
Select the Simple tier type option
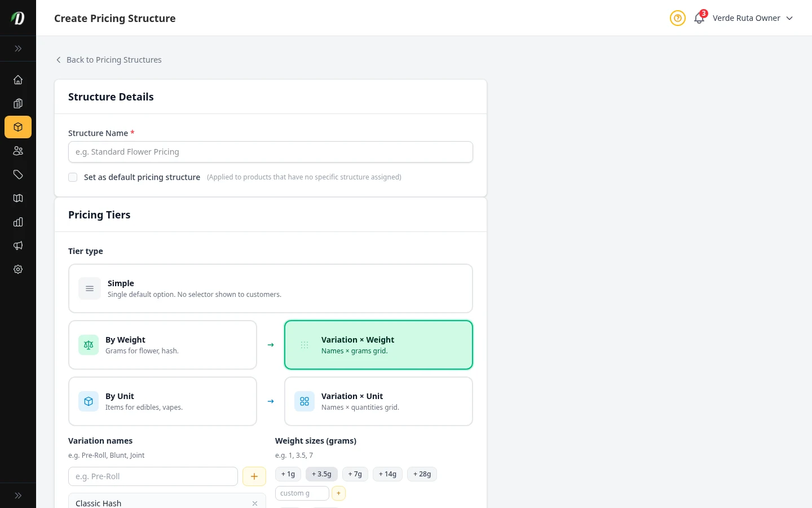coord(271,288)
